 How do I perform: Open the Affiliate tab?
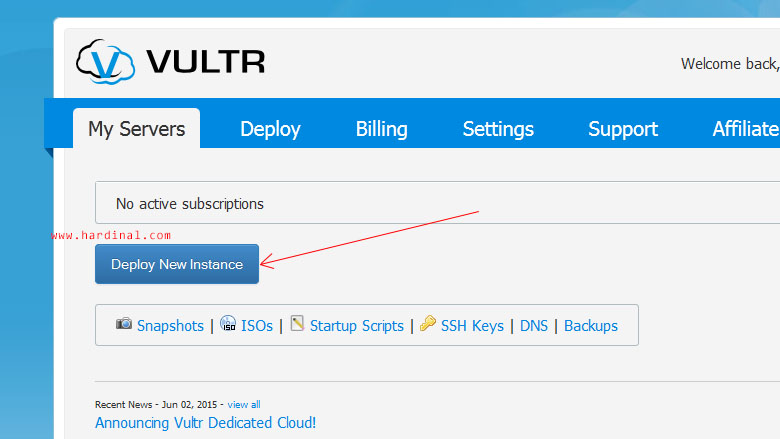[x=746, y=129]
